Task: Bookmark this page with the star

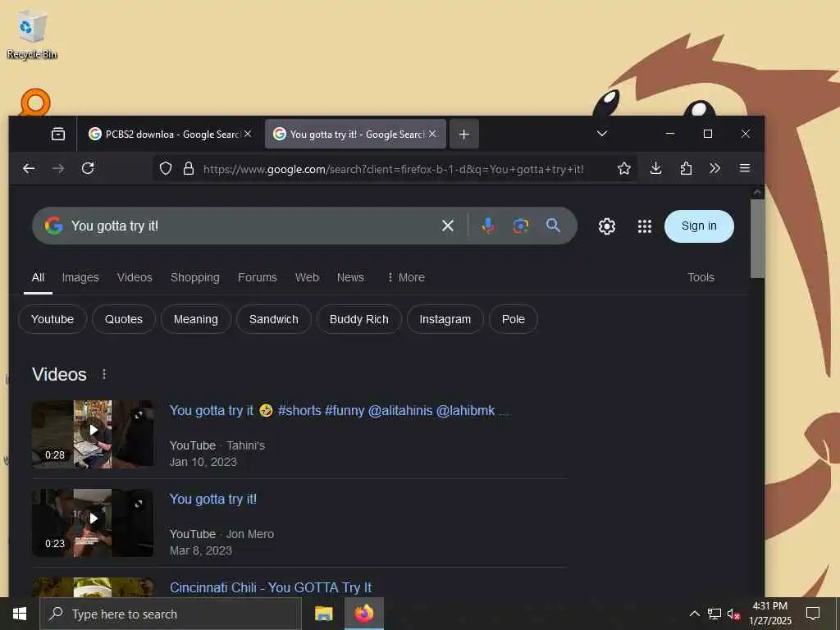Action: coord(623,169)
